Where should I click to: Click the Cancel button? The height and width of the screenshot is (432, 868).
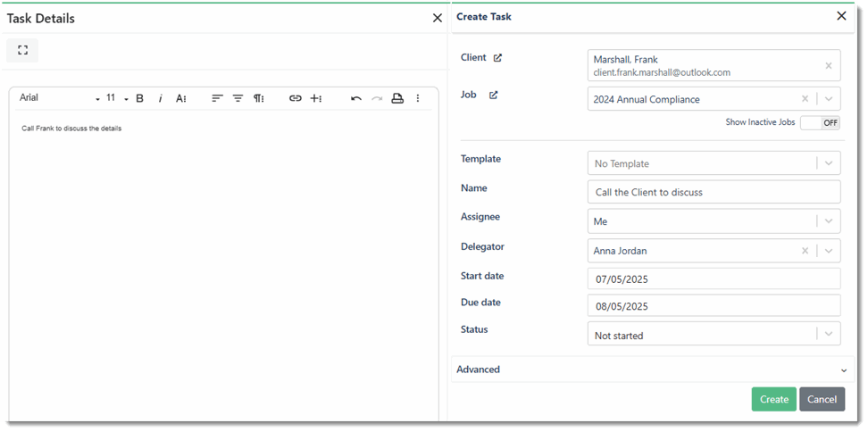pos(822,399)
